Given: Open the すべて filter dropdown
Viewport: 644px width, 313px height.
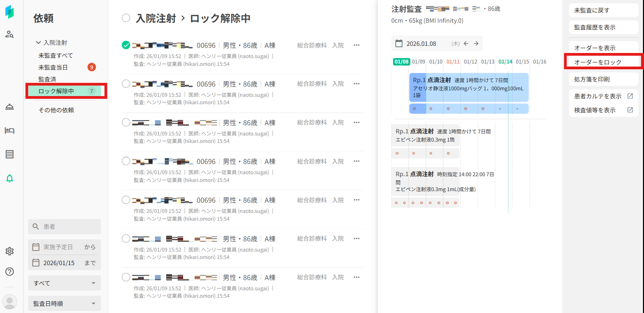Looking at the screenshot, I should pyautogui.click(x=64, y=283).
